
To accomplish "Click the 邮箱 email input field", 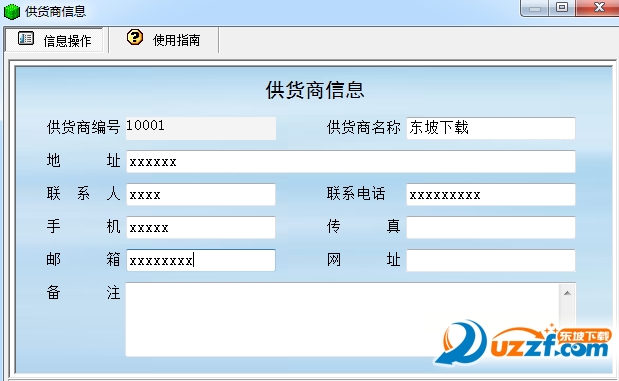I will coord(201,260).
